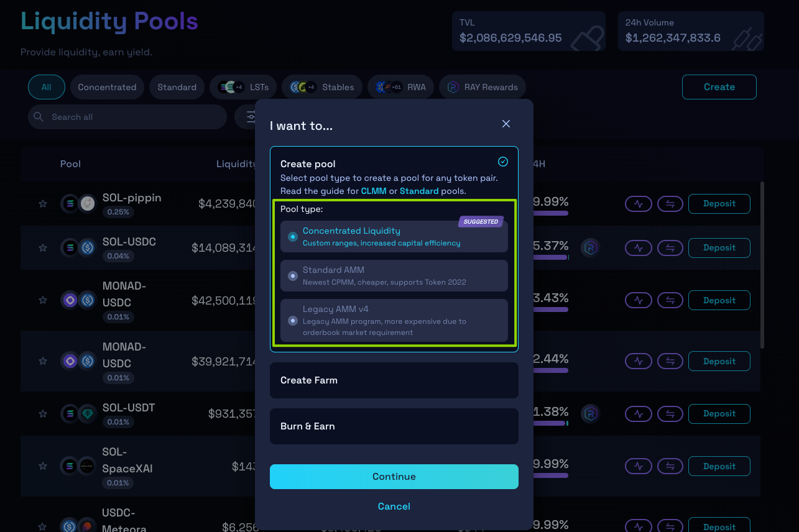Open the CLMM guide link
This screenshot has width=799, height=532.
click(x=374, y=191)
